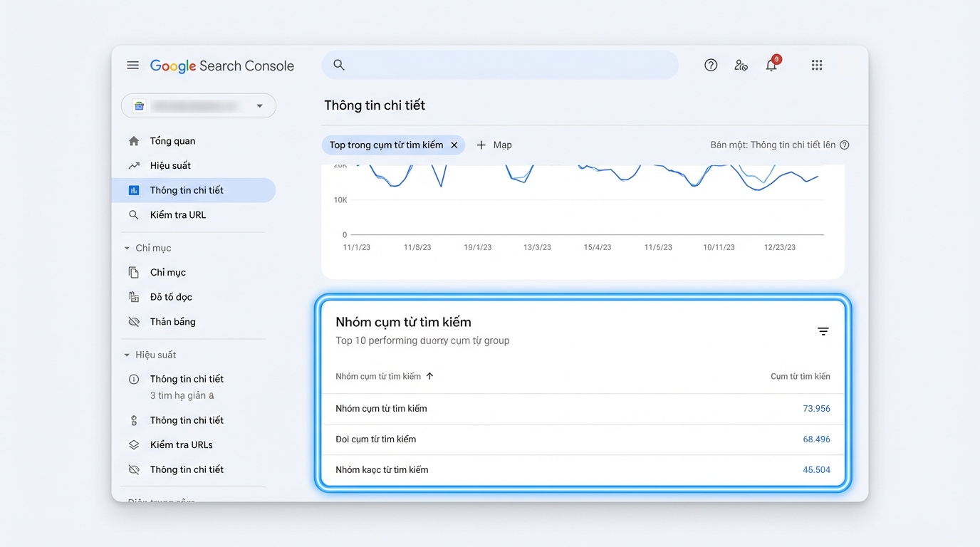Click the 45.504 value link
The width and height of the screenshot is (980, 547).
(x=817, y=469)
